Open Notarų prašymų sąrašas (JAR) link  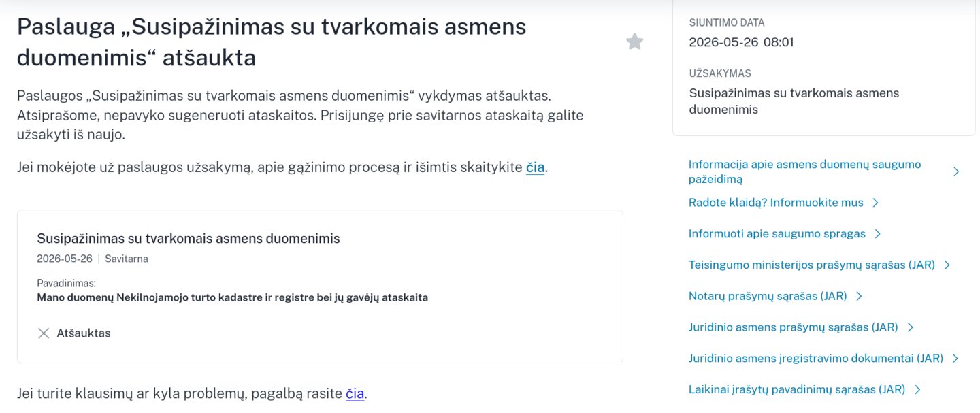pyautogui.click(x=768, y=296)
